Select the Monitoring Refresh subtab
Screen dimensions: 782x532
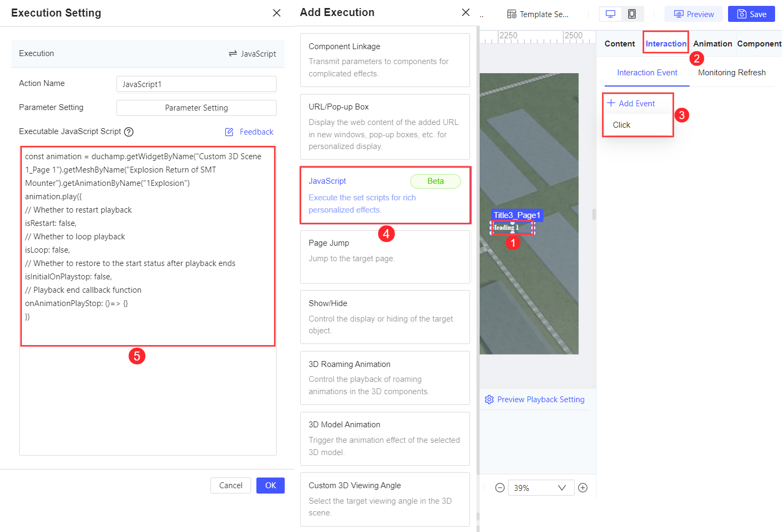pyautogui.click(x=732, y=73)
